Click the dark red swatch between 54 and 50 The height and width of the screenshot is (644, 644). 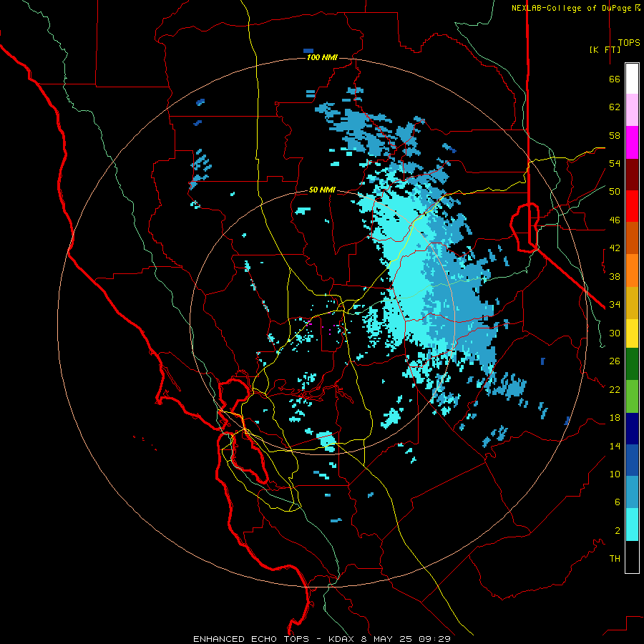(x=632, y=174)
